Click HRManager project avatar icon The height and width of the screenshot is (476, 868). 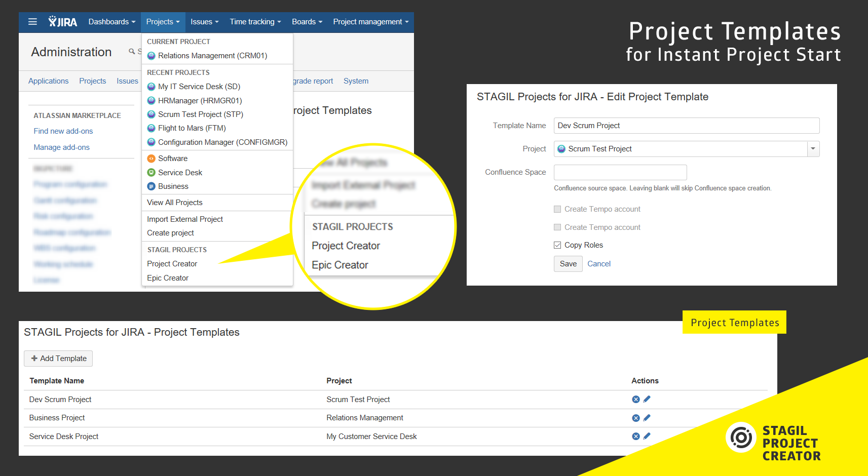(x=151, y=101)
